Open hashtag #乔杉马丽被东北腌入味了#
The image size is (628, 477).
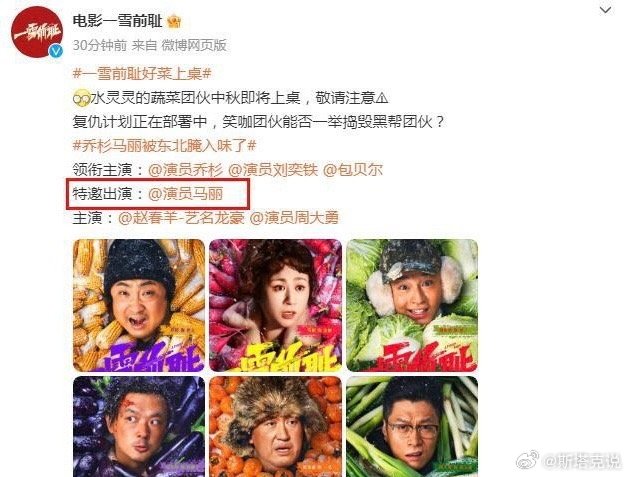(x=164, y=146)
